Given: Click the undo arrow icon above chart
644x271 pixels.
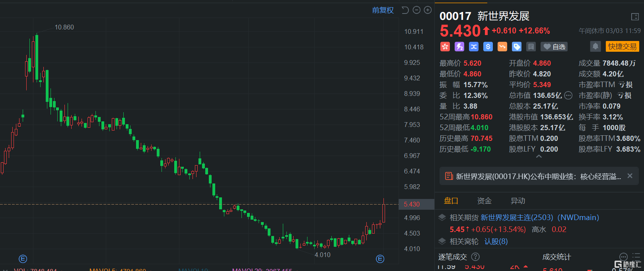Looking at the screenshot, I should click(405, 10).
